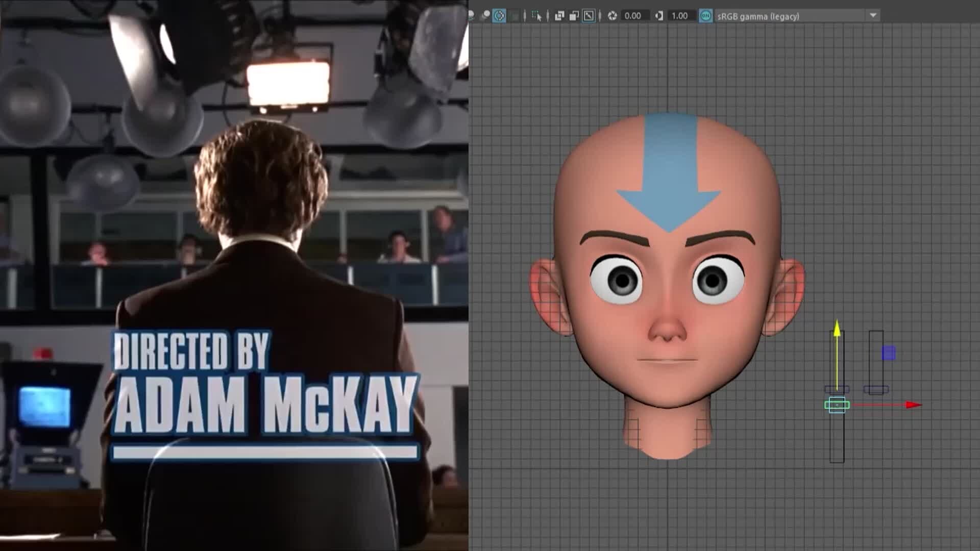The width and height of the screenshot is (980, 551).
Task: Select the arrow cursor selection icon
Action: (540, 16)
